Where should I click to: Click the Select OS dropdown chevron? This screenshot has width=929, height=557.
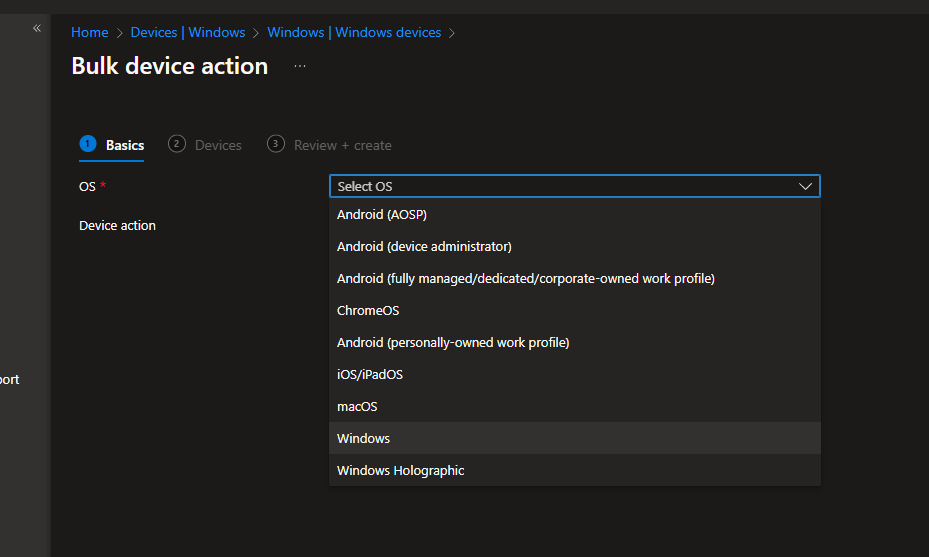[805, 186]
